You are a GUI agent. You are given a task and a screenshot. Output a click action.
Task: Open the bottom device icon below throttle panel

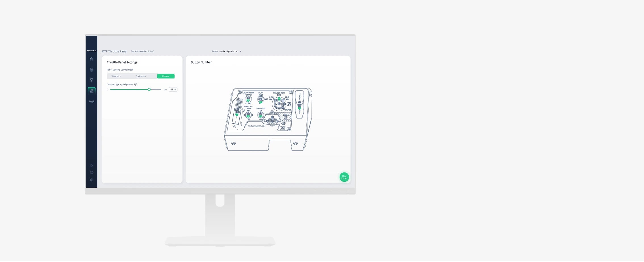pyautogui.click(x=91, y=102)
